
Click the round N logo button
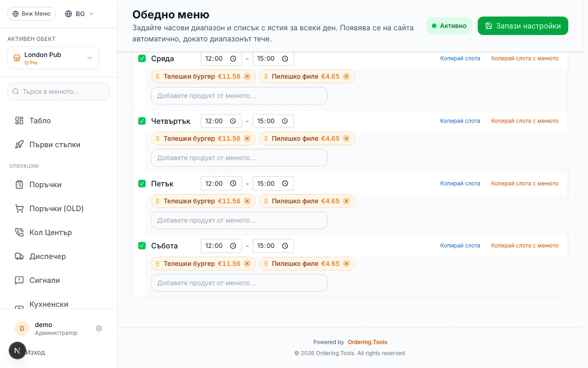click(x=17, y=351)
